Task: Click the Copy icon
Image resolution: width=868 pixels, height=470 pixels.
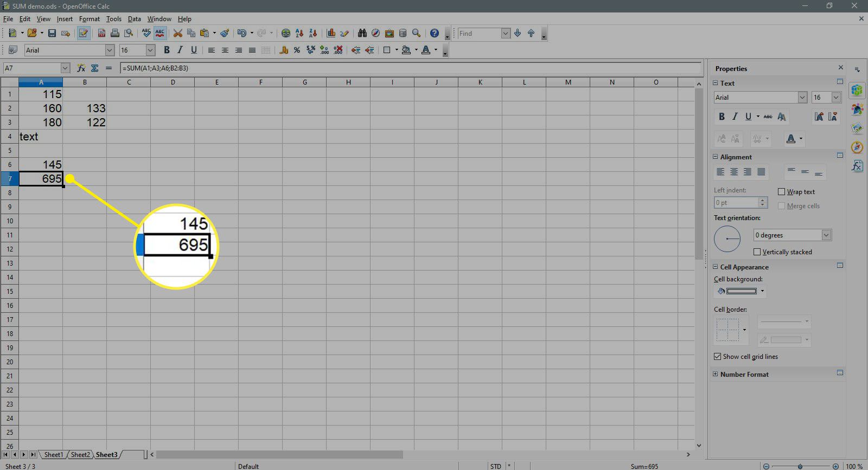Action: pos(191,34)
